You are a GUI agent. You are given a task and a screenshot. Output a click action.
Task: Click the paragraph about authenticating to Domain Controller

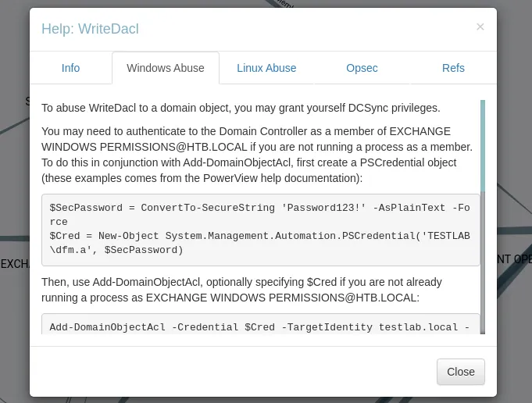point(256,155)
